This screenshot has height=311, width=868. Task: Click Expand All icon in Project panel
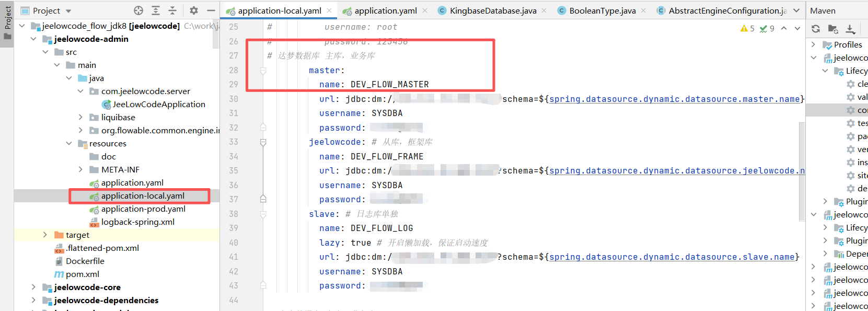coord(156,10)
